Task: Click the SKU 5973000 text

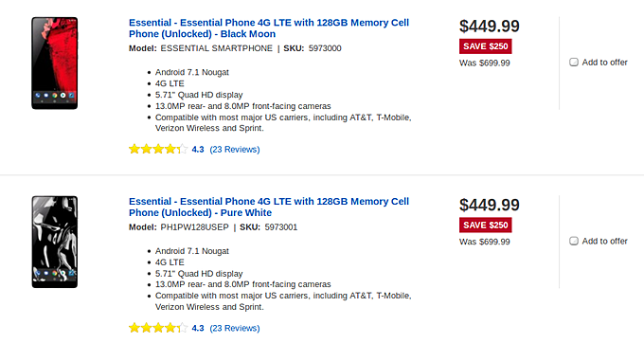Action: tap(313, 48)
